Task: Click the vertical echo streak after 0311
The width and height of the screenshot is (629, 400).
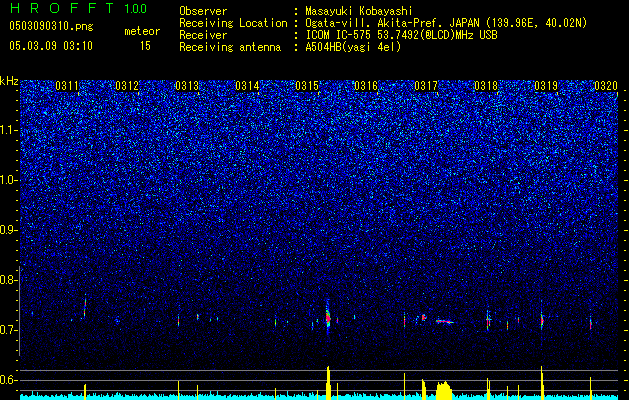Action: point(85,308)
